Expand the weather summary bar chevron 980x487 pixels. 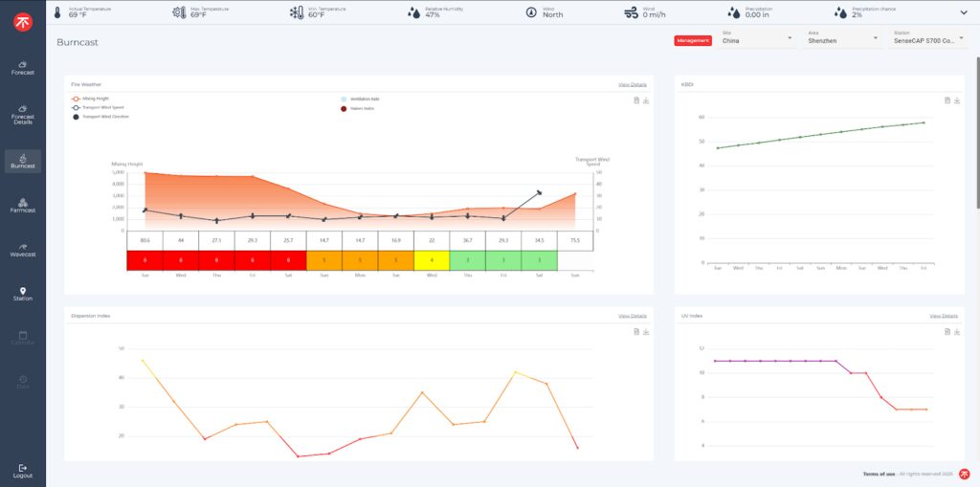click(964, 12)
